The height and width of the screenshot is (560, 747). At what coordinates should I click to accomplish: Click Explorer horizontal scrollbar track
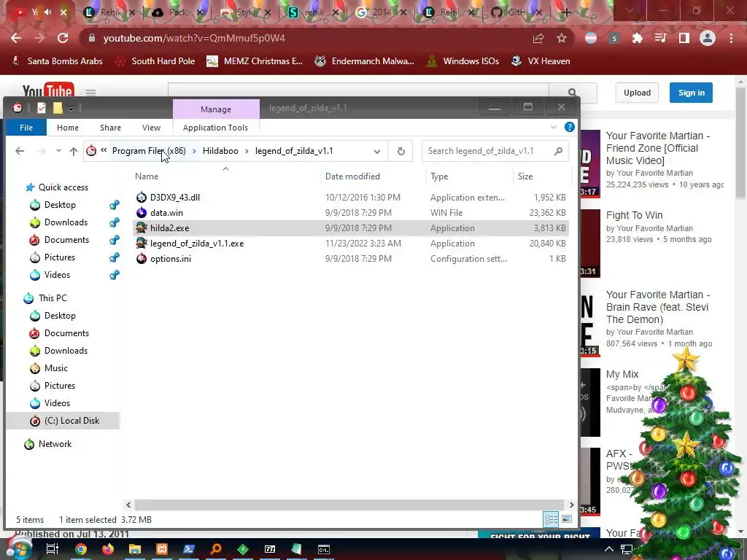[x=349, y=505]
